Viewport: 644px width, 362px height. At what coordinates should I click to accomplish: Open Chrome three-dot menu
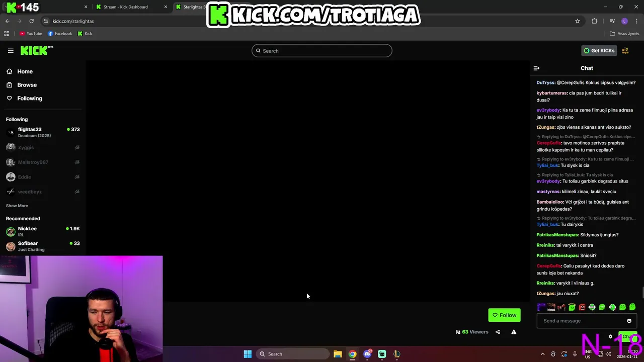[636, 21]
